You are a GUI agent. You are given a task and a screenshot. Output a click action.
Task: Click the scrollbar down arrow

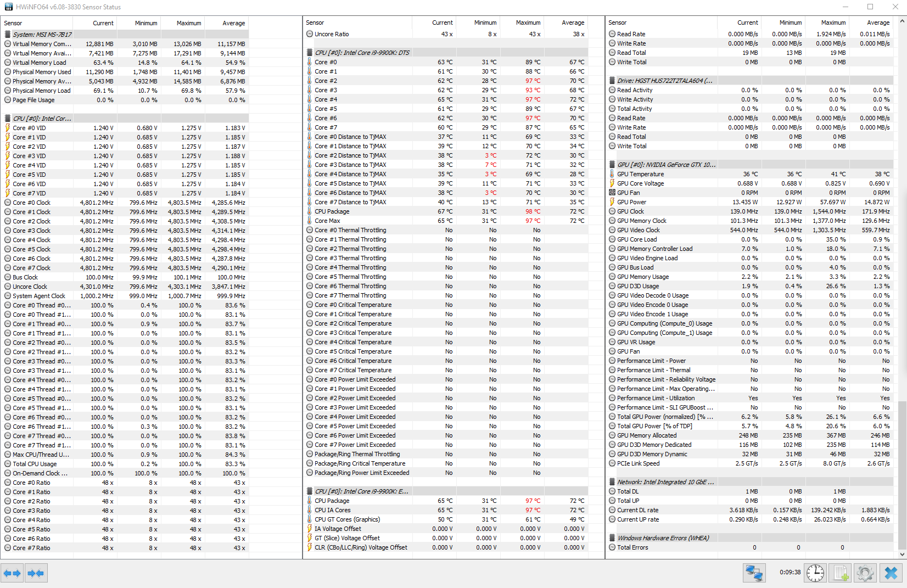[x=902, y=555]
